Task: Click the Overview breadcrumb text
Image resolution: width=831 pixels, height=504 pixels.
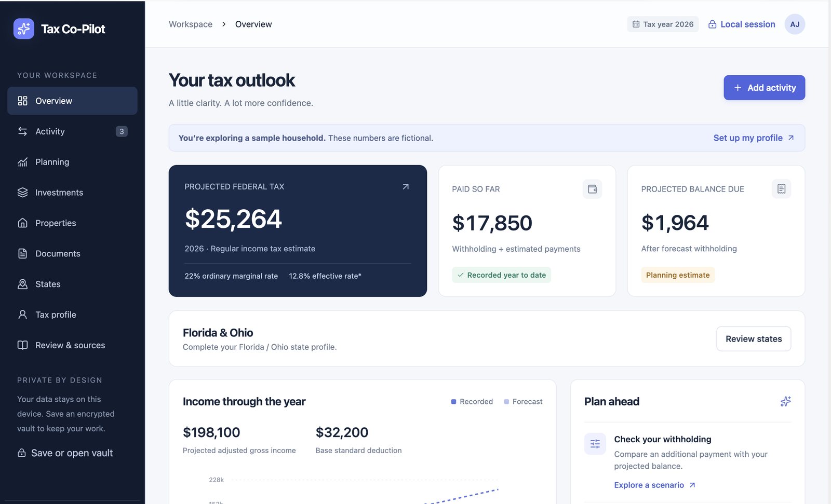Action: point(253,24)
